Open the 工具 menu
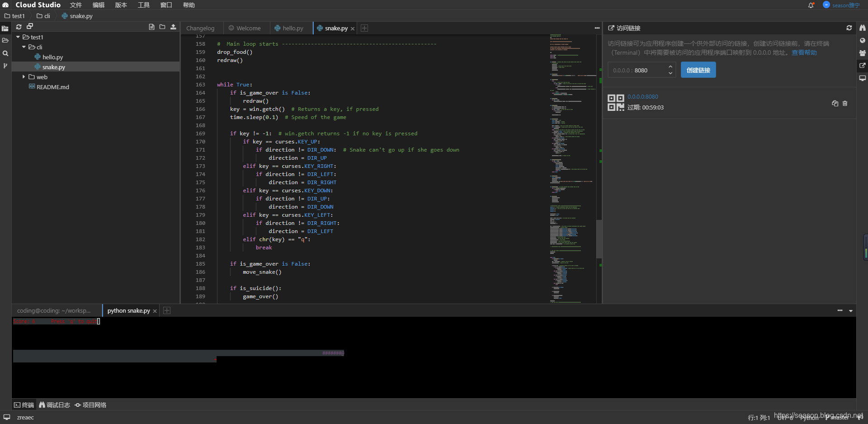 click(x=144, y=5)
